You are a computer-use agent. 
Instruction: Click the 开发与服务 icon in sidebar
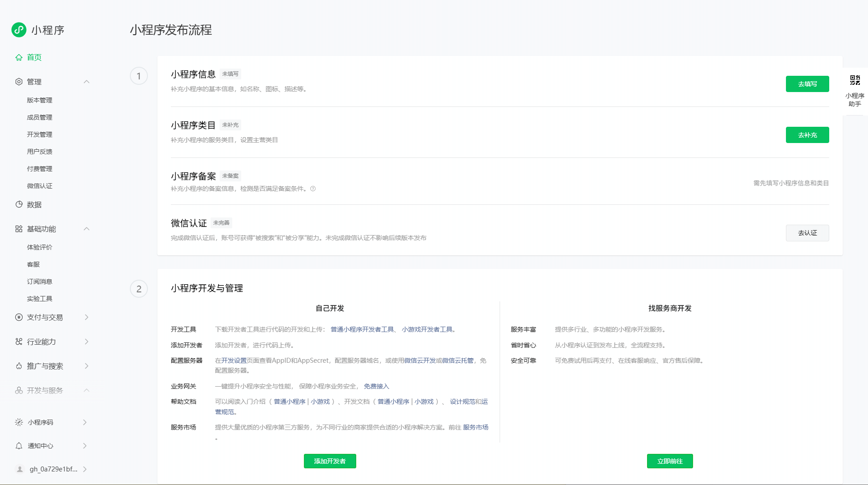(19, 390)
